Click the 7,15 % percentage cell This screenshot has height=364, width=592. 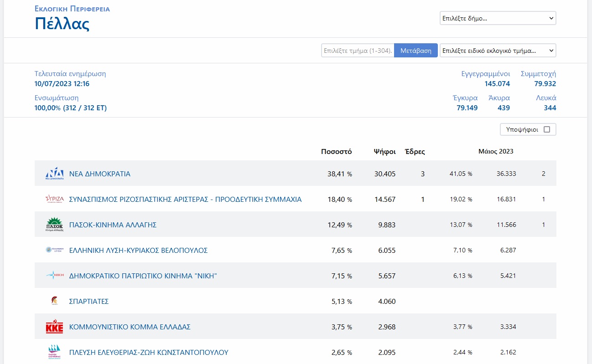pos(342,276)
